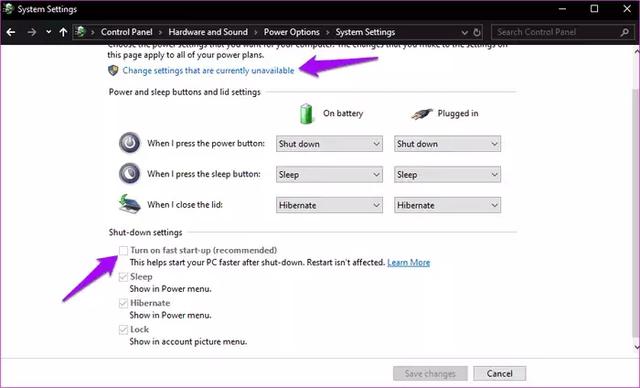Go up one level with up arrow

coord(63,32)
